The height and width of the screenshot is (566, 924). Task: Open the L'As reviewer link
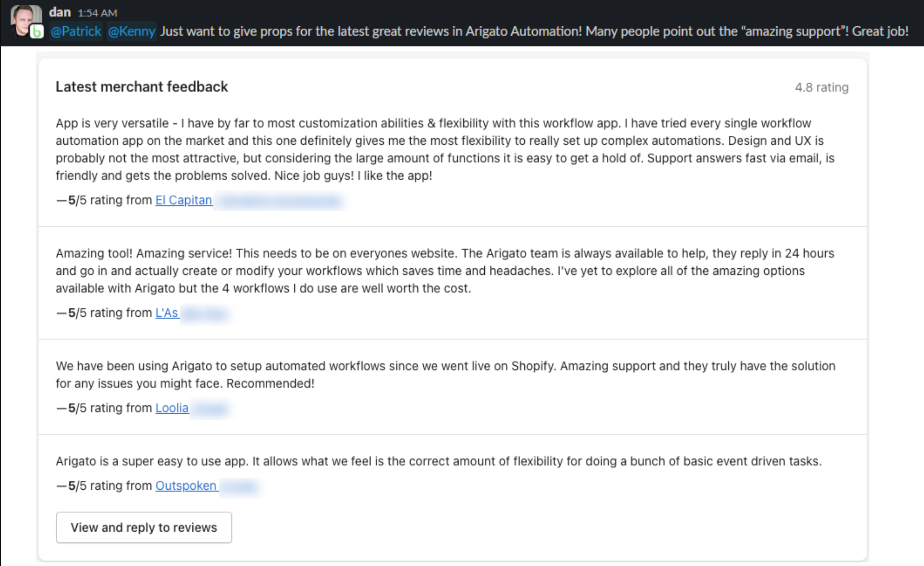(167, 313)
